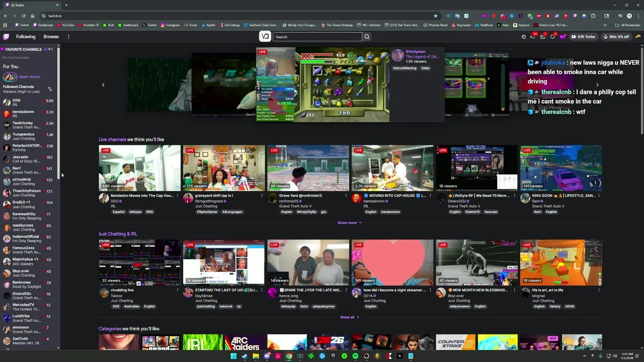Open the inbox icon with badge 2
The image size is (644, 362).
542,37
